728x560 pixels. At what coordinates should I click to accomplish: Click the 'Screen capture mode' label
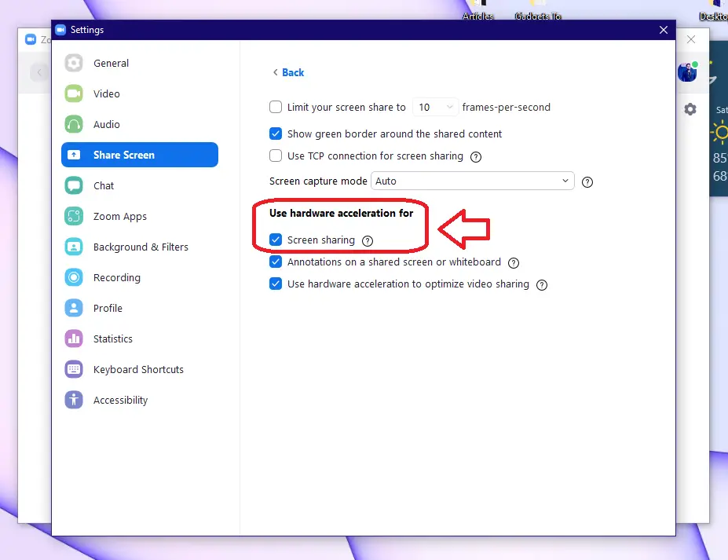click(x=318, y=181)
